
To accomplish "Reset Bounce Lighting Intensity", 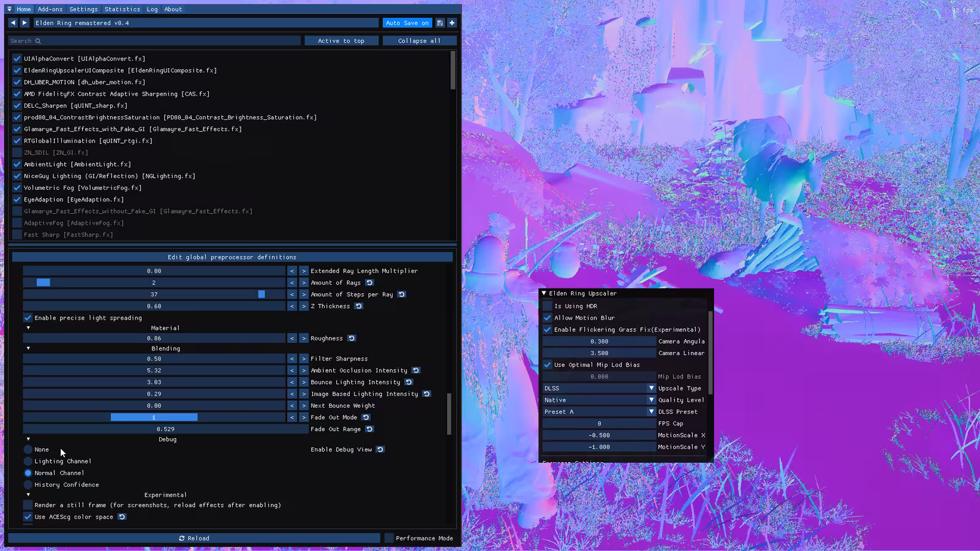I will 409,381.
